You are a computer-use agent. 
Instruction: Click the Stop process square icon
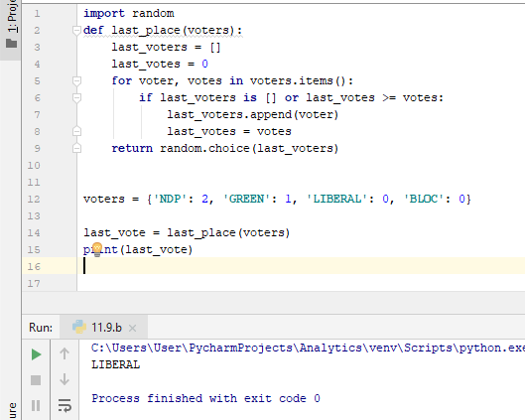point(36,380)
